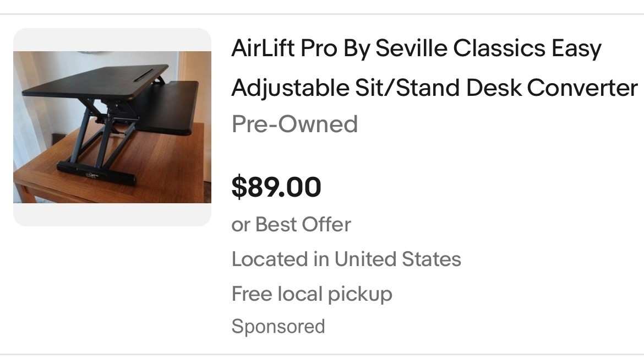Screen dimensions: 644x363
Task: Click the 'Free local pickup' label
Action: pos(312,294)
